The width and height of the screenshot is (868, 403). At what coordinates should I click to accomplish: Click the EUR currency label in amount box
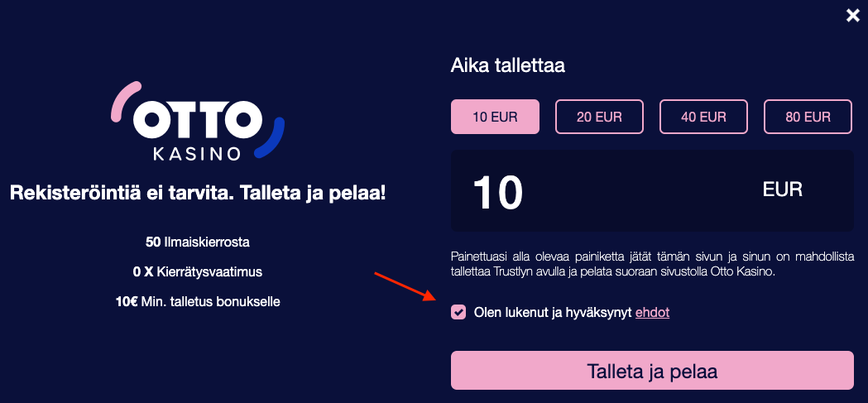coord(782,190)
